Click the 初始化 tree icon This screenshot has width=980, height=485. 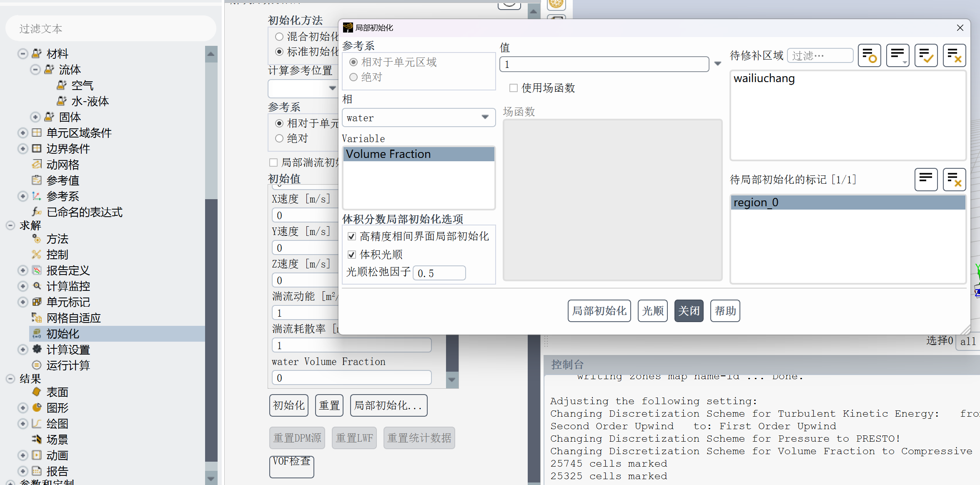[37, 334]
